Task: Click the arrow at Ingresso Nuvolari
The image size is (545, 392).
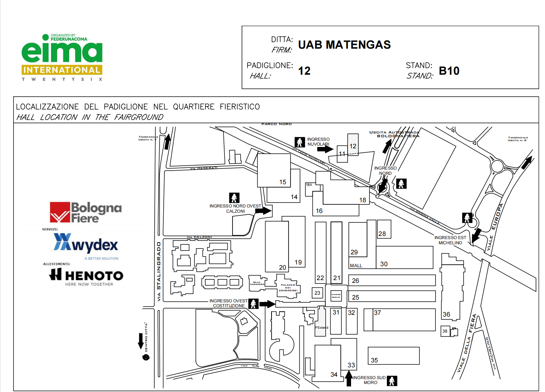Action: tap(325, 149)
